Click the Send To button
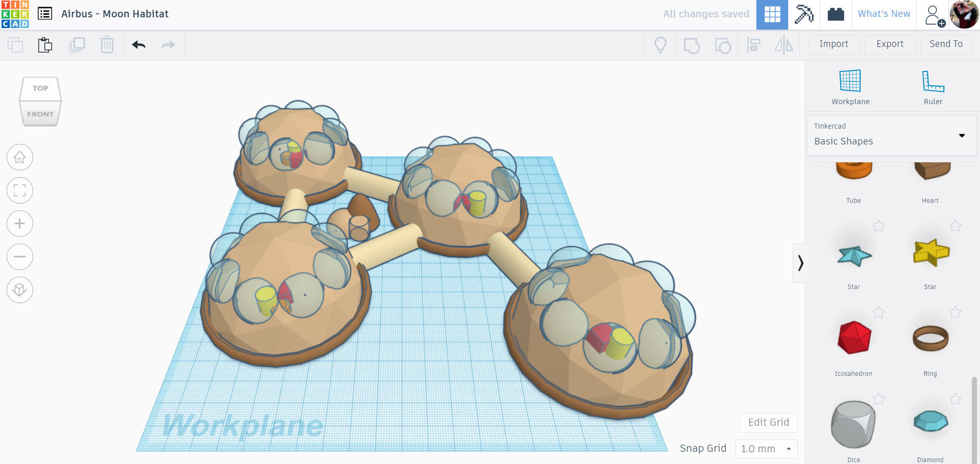The height and width of the screenshot is (464, 980). pos(946,44)
